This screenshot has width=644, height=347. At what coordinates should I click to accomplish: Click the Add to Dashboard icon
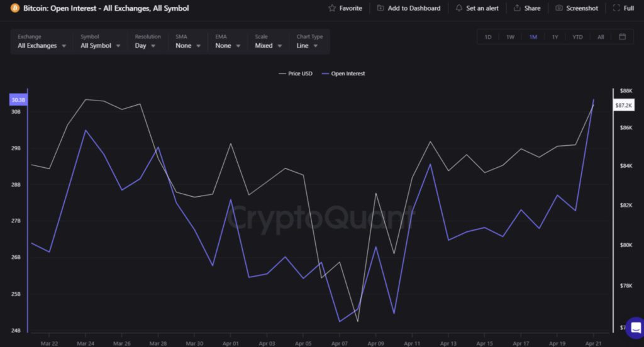point(380,8)
